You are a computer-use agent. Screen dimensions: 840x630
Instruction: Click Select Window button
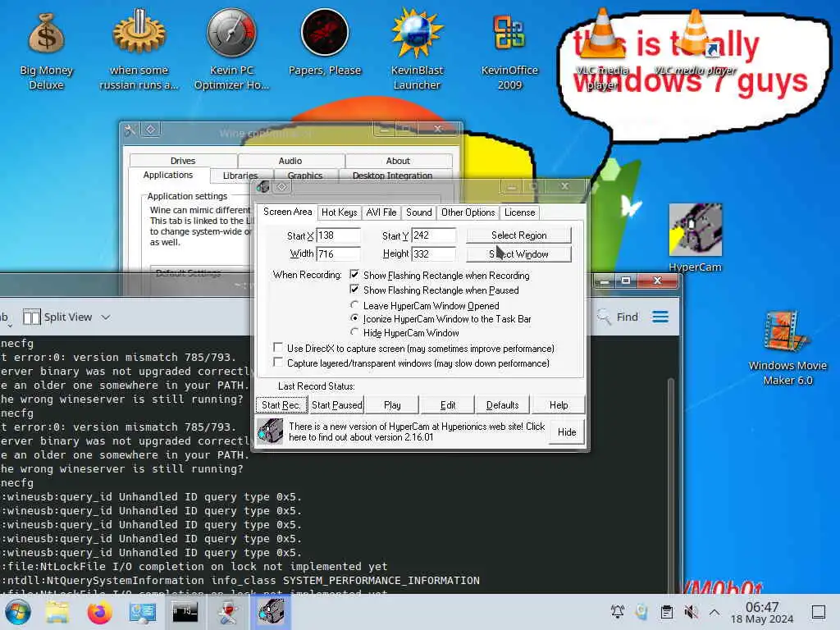click(518, 254)
